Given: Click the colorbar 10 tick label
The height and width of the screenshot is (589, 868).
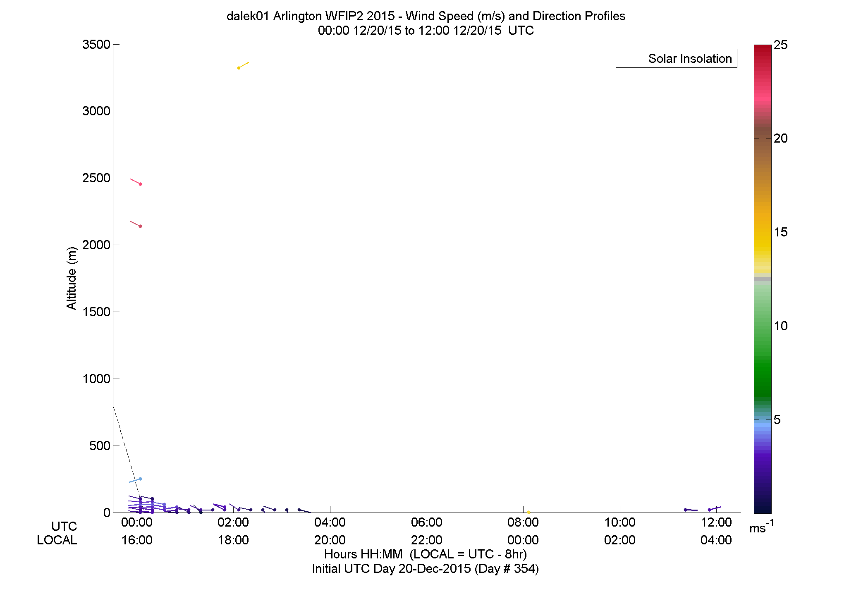Looking at the screenshot, I should pyautogui.click(x=781, y=326).
